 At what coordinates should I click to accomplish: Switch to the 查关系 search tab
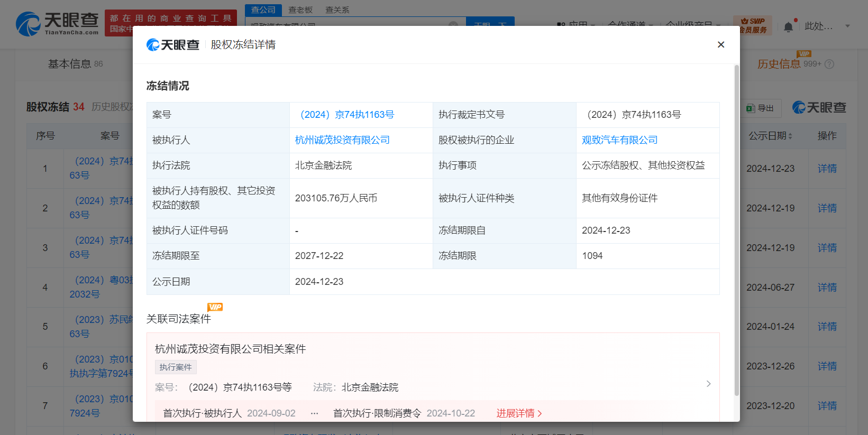click(x=337, y=10)
